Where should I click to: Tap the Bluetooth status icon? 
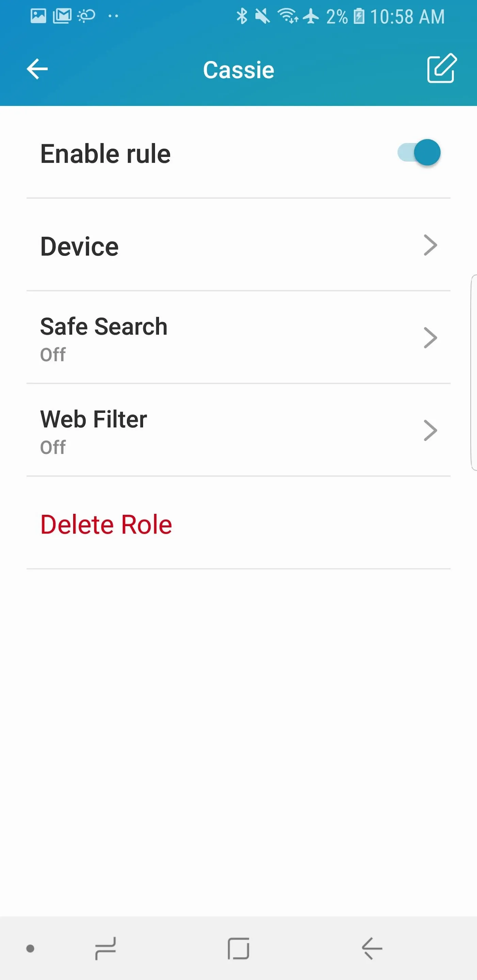coord(242,16)
